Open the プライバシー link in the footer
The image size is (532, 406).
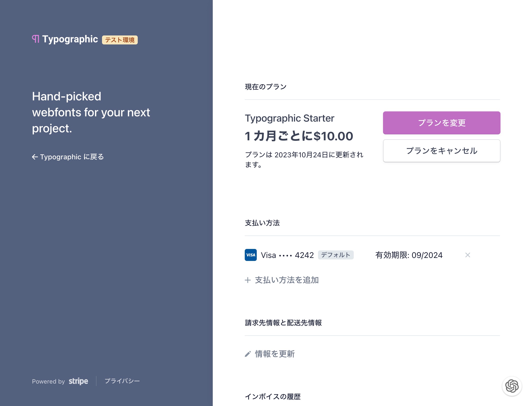tap(122, 381)
